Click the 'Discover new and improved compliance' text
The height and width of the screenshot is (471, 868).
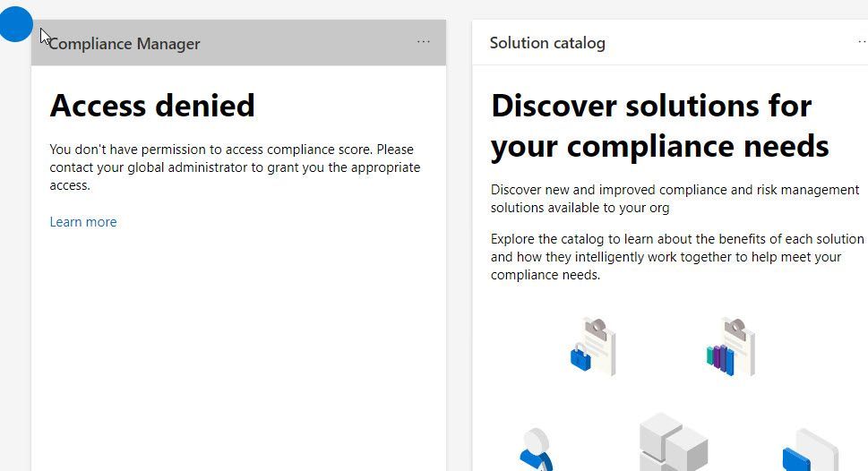[675, 199]
